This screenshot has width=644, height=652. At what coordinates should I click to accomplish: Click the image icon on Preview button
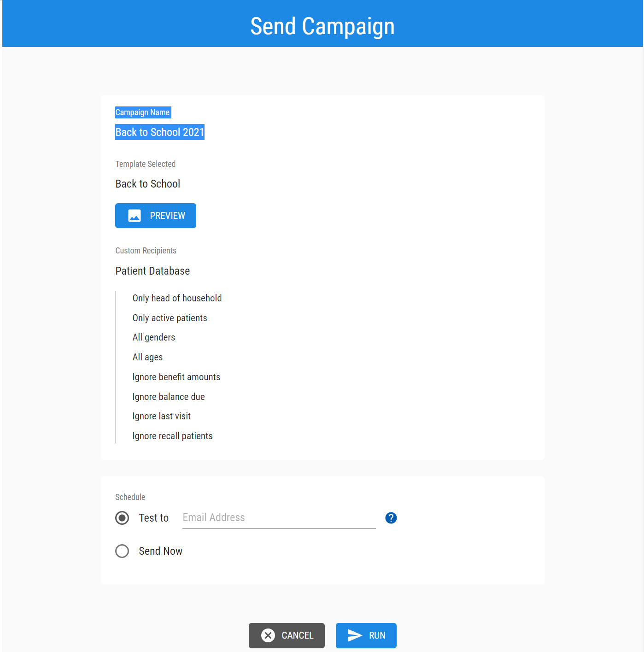click(x=135, y=216)
